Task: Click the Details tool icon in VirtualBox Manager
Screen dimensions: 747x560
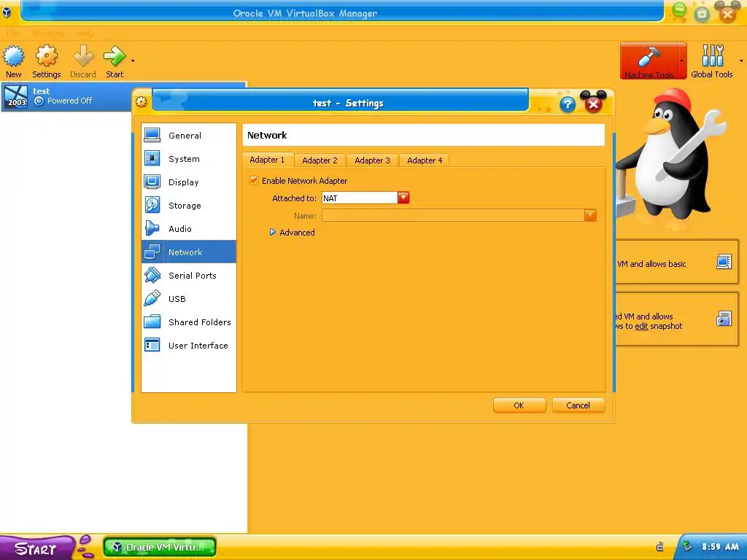Action: 724,262
